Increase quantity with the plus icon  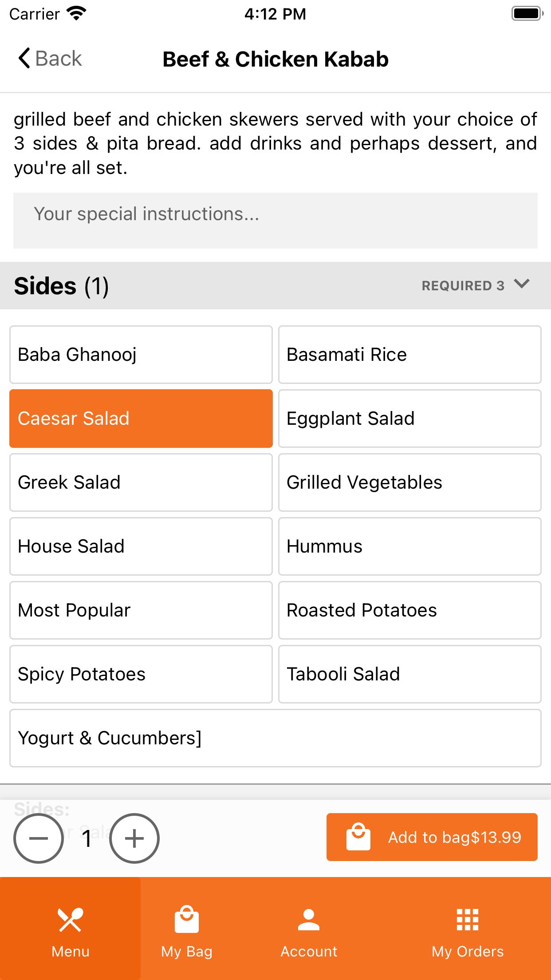tap(134, 838)
